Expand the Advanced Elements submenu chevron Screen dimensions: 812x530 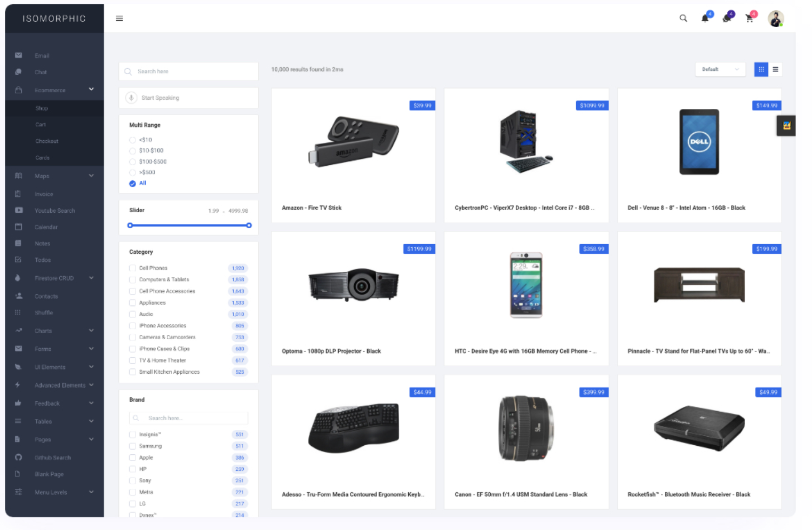[91, 385]
